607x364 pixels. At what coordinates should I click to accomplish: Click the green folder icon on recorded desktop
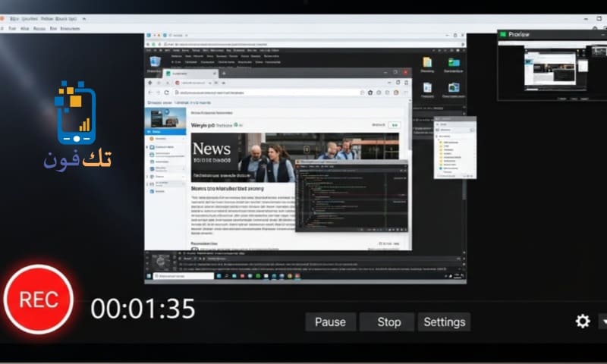tap(454, 62)
